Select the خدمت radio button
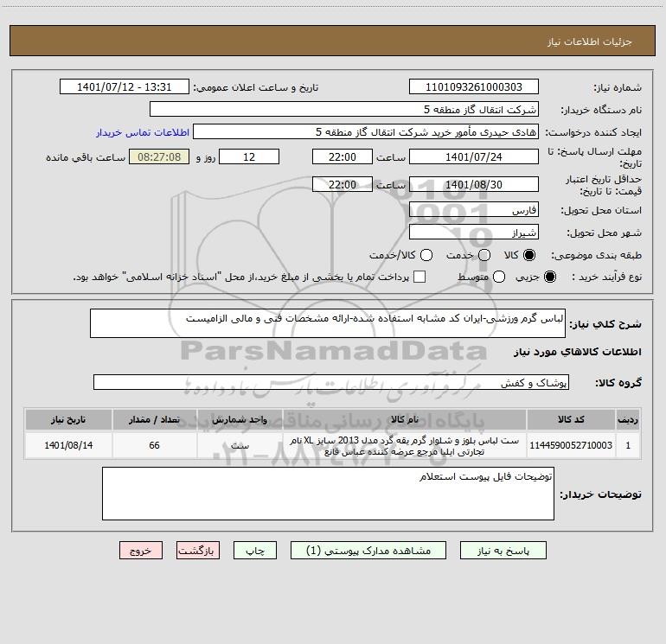666x644 pixels. point(484,255)
